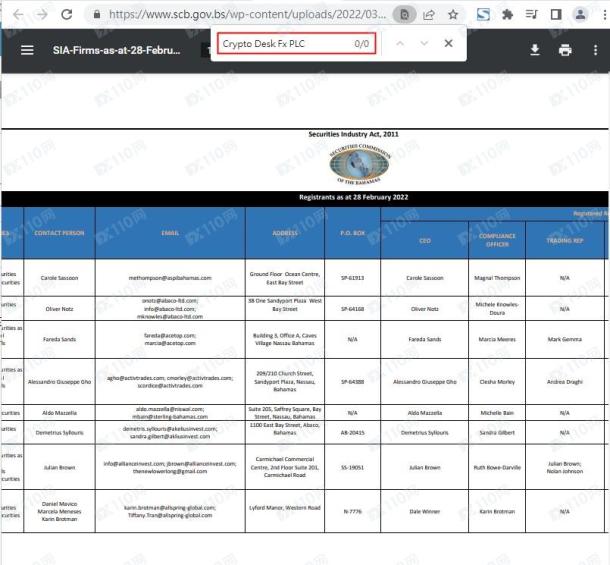Click the Carmichael Commercial Centre address cell
Screen dimensions: 610x565
click(285, 467)
